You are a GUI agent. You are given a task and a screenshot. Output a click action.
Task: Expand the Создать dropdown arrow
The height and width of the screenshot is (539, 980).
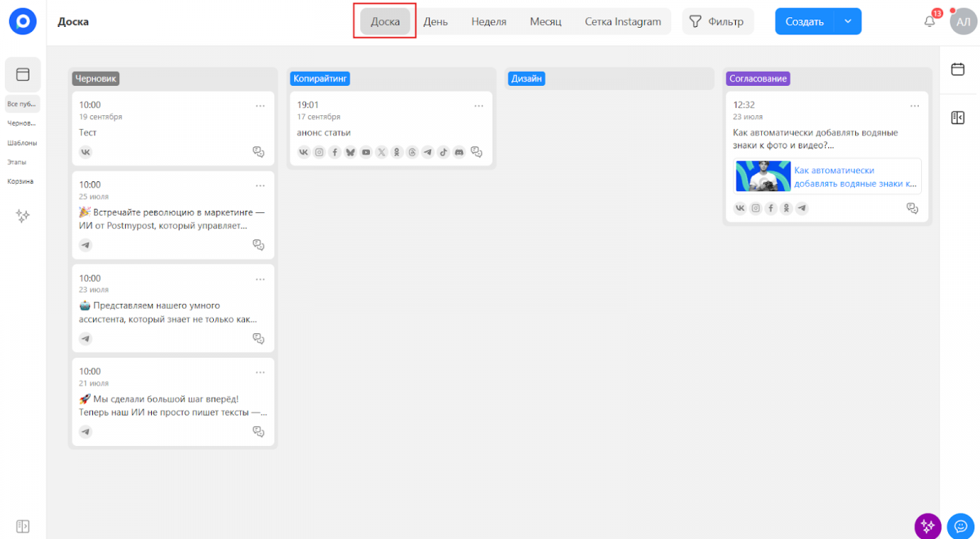(848, 22)
